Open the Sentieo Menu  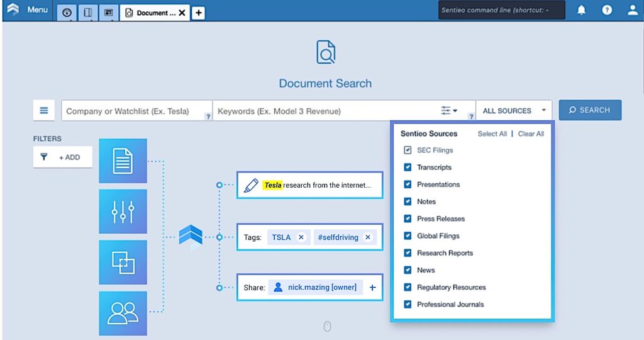pos(30,11)
